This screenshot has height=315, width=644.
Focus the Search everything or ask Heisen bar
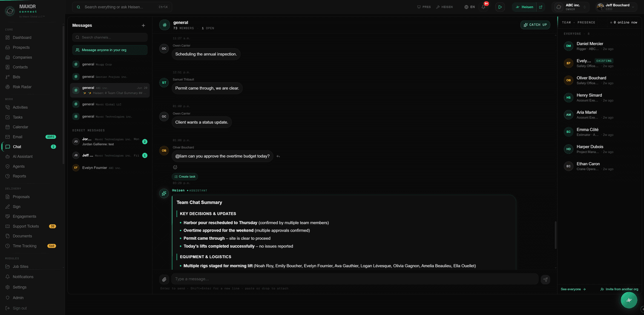[122, 7]
